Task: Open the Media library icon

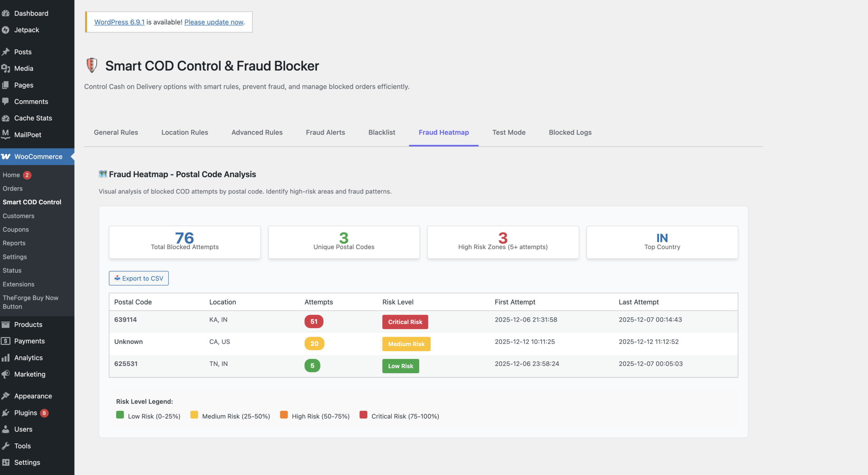Action: 6,68
